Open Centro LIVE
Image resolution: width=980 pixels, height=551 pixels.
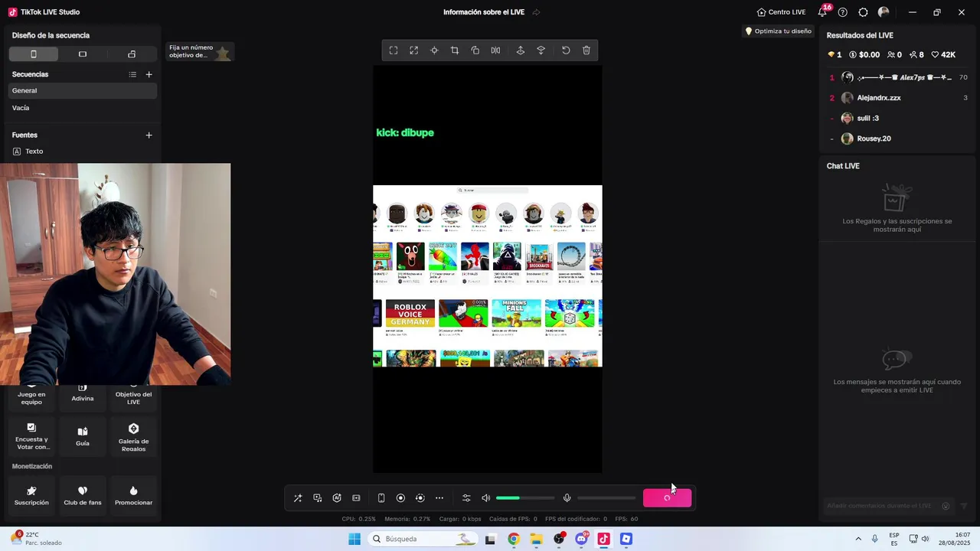click(x=781, y=12)
